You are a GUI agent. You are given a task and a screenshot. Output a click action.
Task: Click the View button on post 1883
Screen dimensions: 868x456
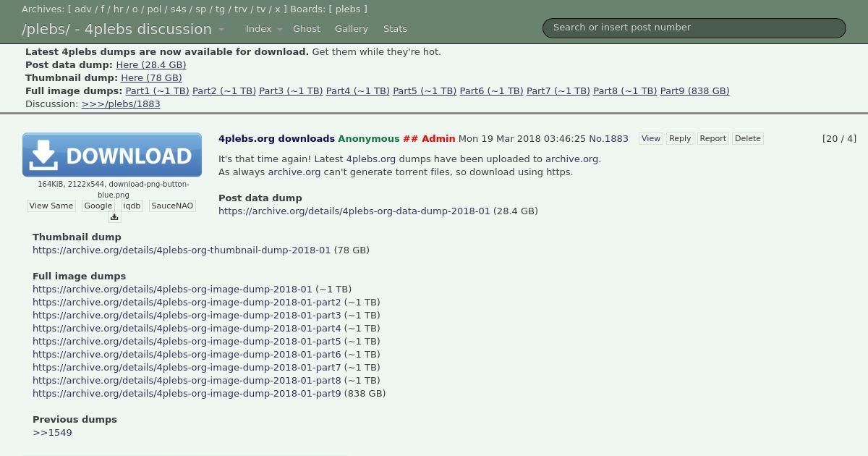[651, 139]
